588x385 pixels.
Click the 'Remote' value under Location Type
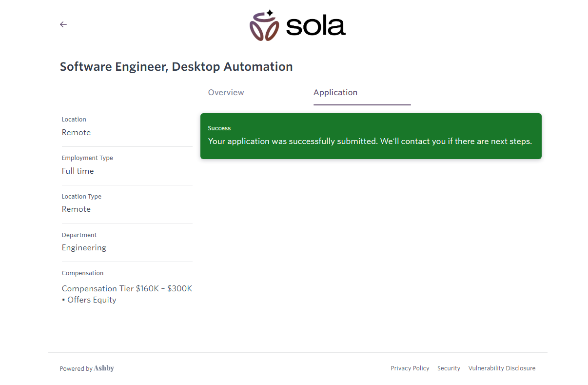point(76,209)
